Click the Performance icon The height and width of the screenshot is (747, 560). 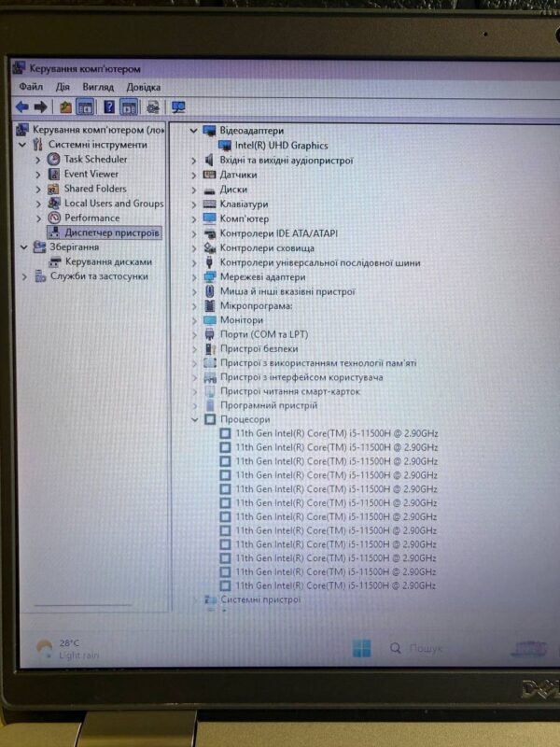[54, 218]
